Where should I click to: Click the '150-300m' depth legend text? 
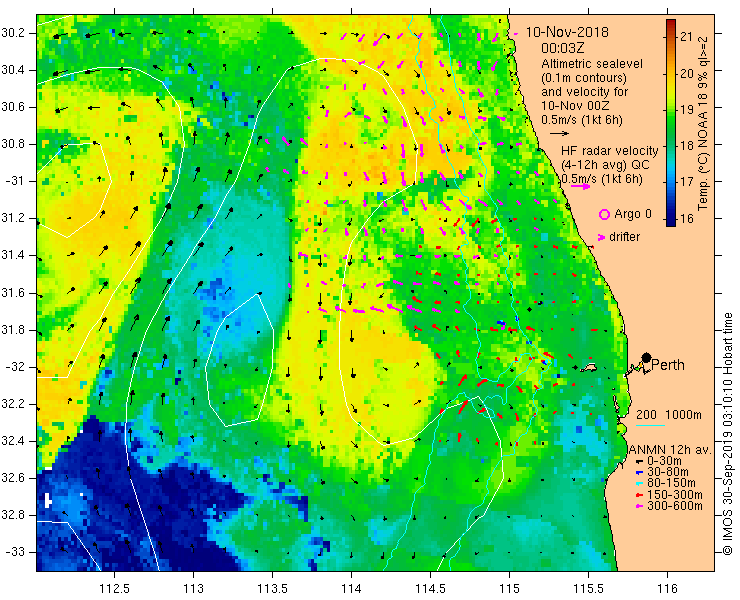tap(675, 495)
